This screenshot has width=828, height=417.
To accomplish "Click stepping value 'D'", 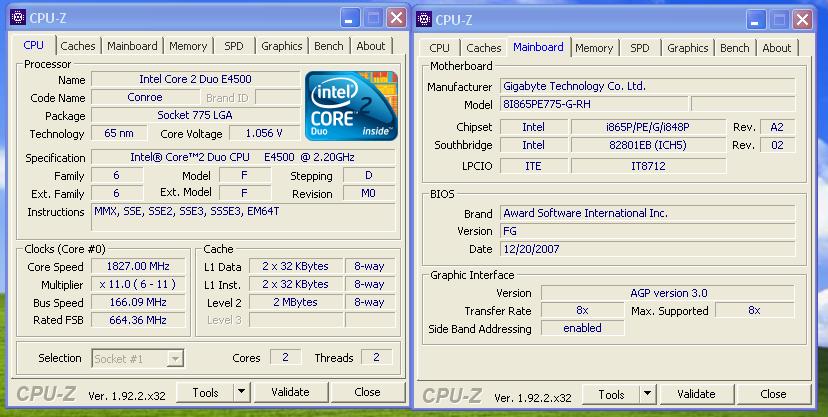I will [369, 175].
